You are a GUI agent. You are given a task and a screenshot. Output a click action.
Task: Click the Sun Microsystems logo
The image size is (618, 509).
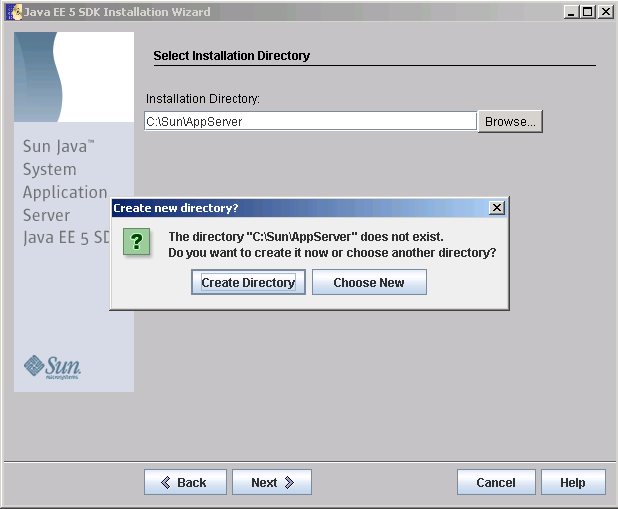click(x=52, y=367)
